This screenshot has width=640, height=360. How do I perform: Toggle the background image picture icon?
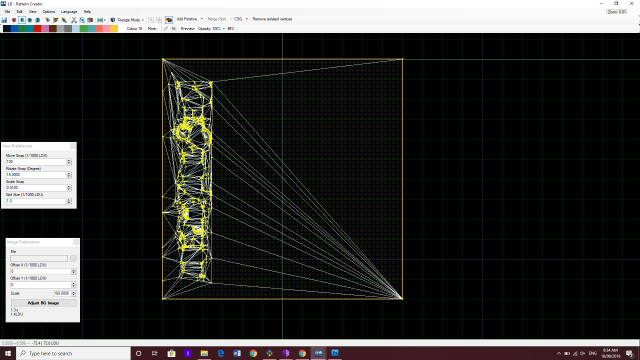[x=169, y=20]
